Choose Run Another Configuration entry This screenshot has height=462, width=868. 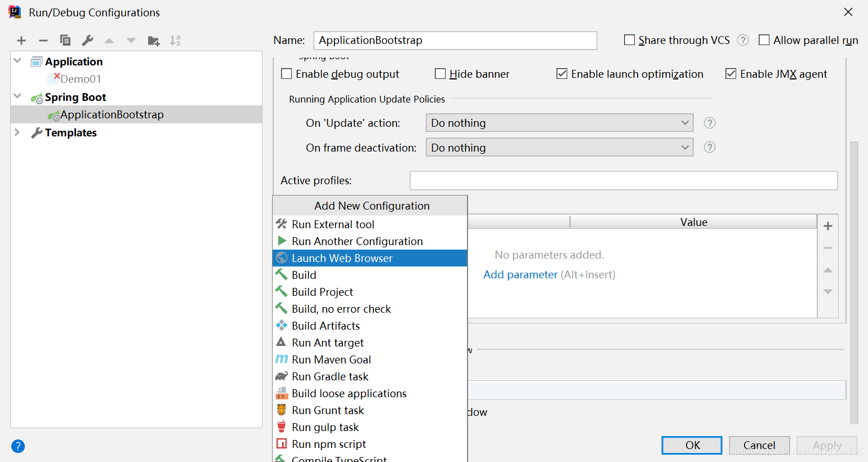click(x=370, y=241)
